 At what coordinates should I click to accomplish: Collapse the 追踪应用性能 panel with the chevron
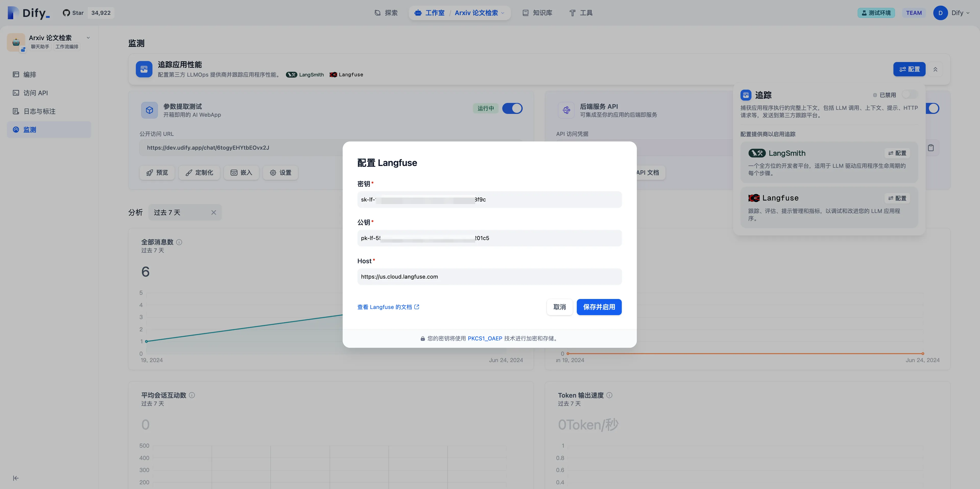(935, 69)
